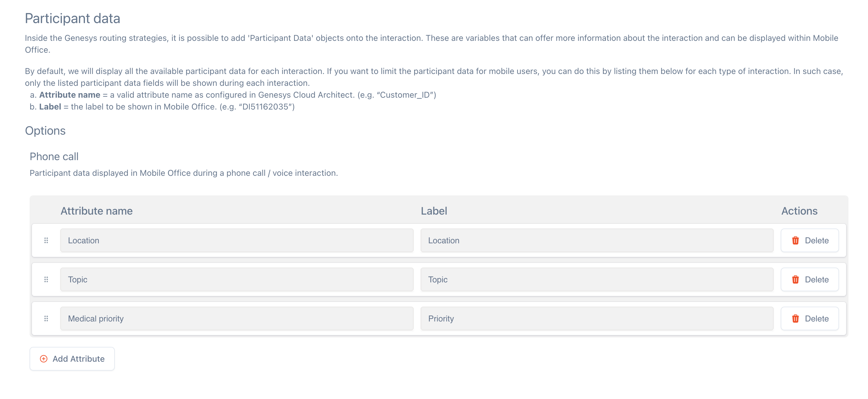Click the plus circle icon on Add Attribute

(x=44, y=358)
